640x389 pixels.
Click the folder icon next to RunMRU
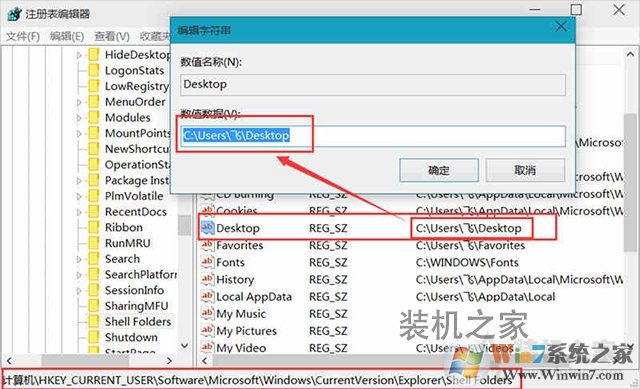coord(94,243)
